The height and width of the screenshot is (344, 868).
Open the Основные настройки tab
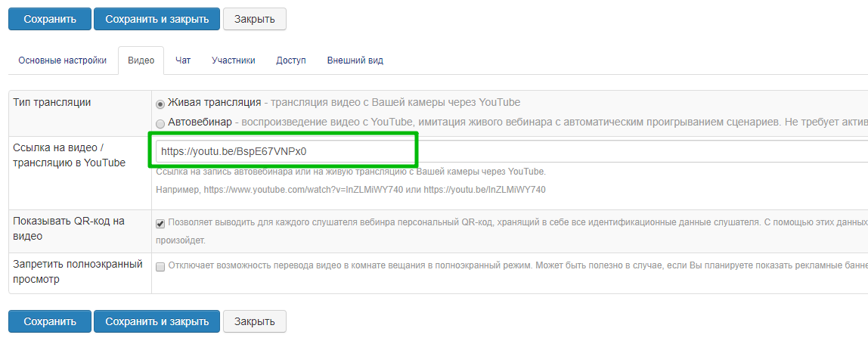(62, 60)
